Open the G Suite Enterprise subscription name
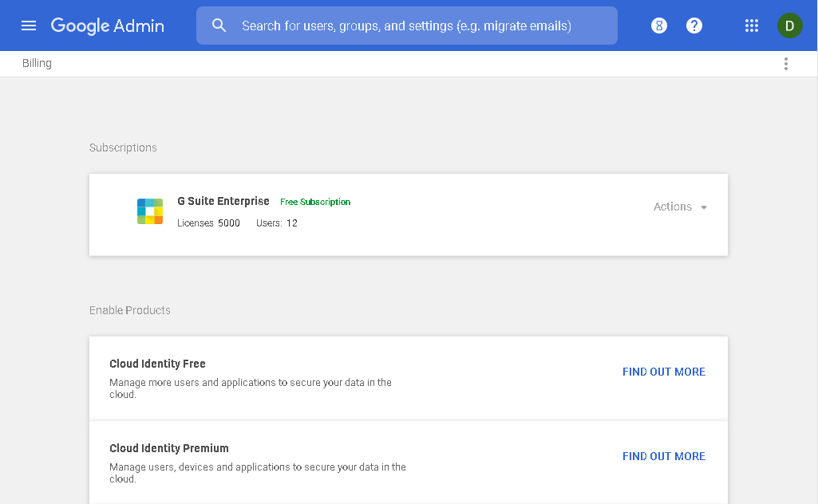This screenshot has height=504, width=818. pos(223,201)
